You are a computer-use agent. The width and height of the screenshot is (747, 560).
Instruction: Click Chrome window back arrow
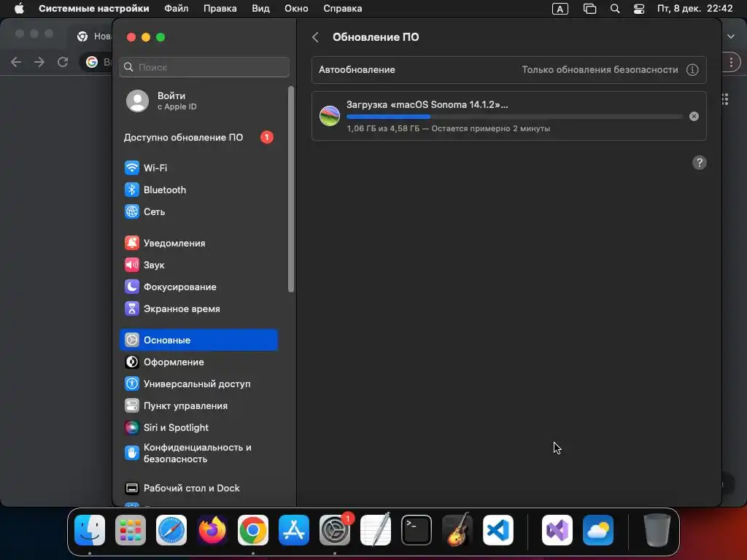[16, 62]
